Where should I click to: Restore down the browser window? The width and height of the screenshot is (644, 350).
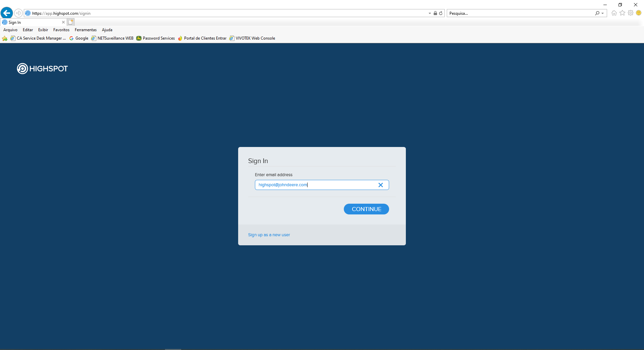click(x=620, y=5)
